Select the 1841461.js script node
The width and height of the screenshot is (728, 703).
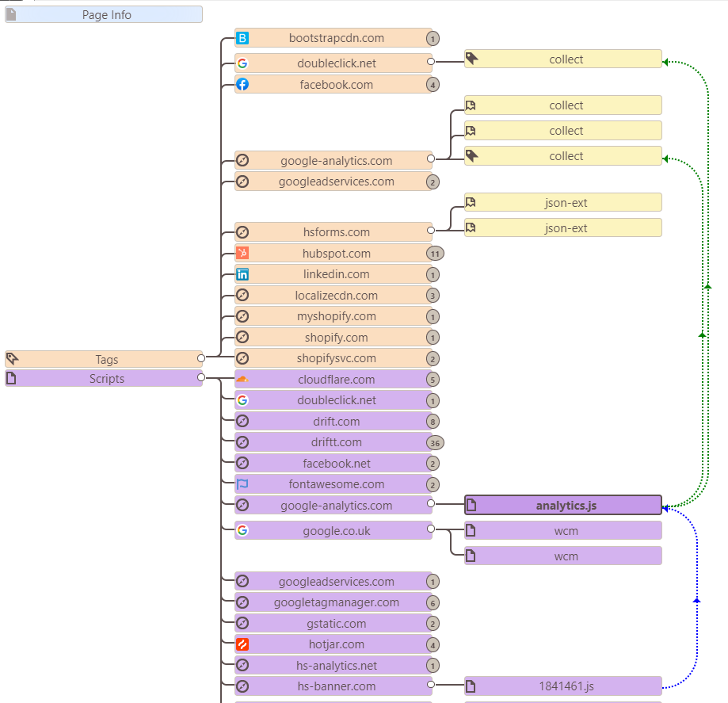click(563, 686)
